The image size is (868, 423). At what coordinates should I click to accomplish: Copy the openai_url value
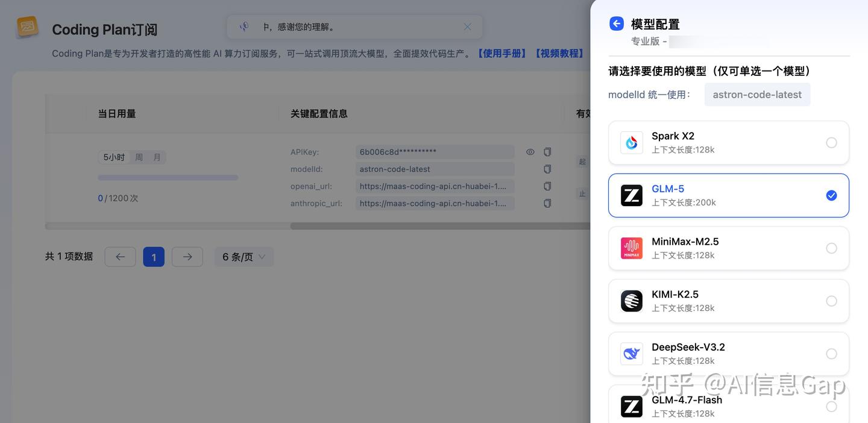pyautogui.click(x=547, y=186)
